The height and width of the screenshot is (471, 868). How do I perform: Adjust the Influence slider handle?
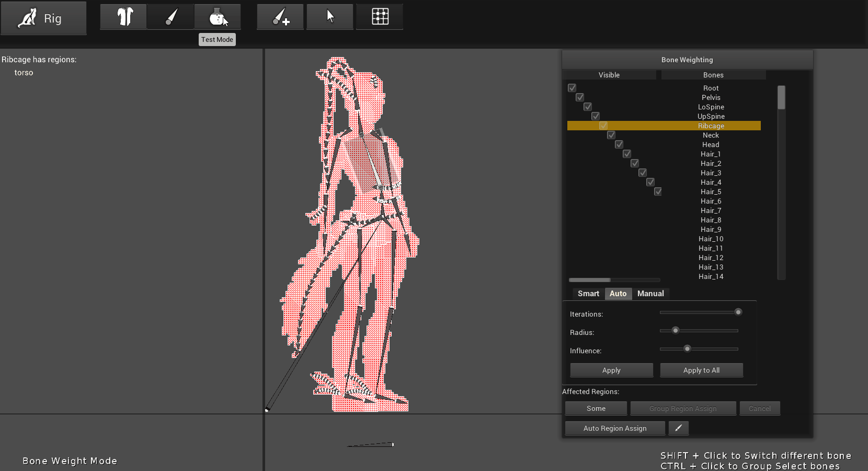688,349
